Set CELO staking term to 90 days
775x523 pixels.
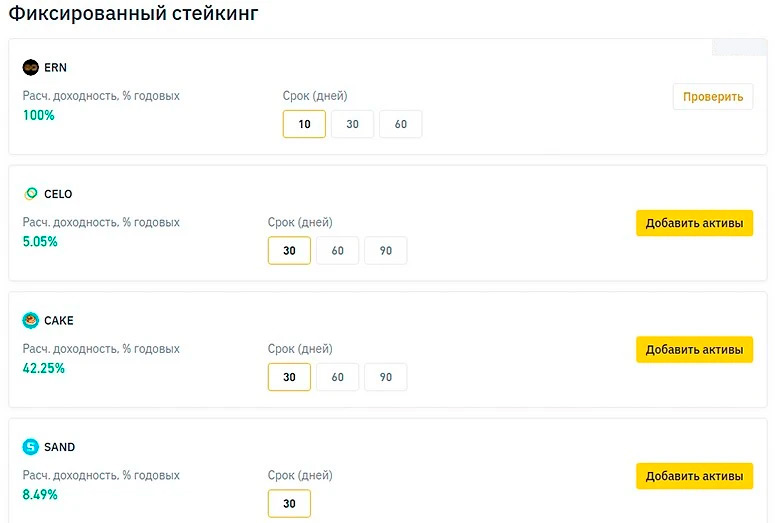[385, 251]
